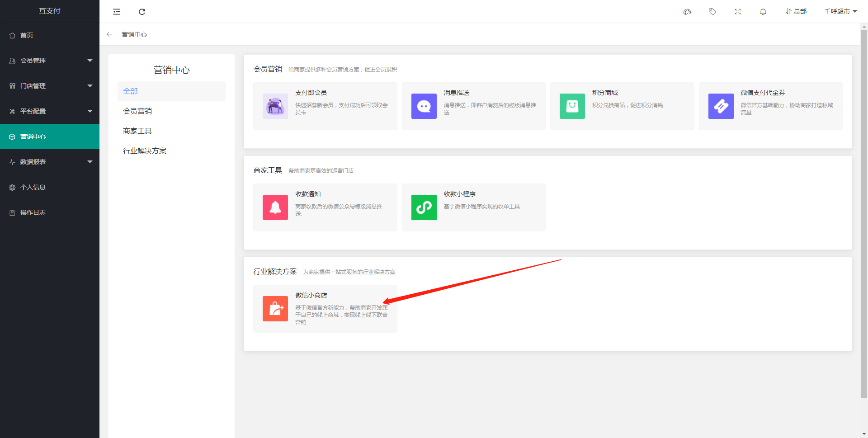868x438 pixels.
Task: Open the 千呼超市 account dropdown
Action: [841, 11]
